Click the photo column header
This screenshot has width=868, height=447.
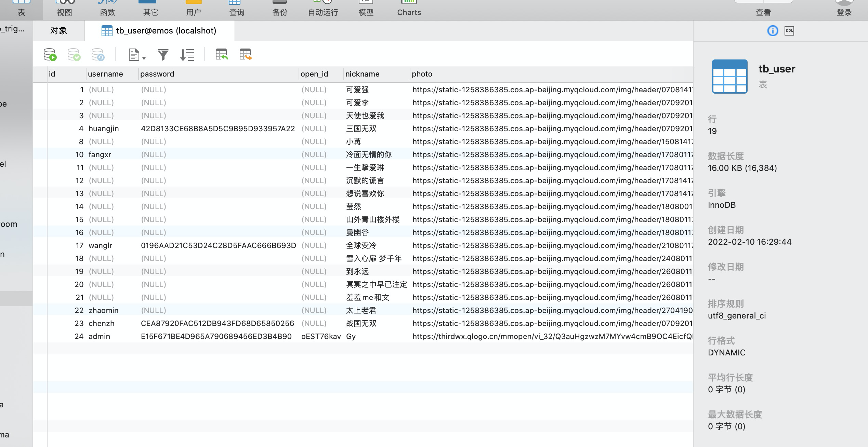(x=551, y=74)
